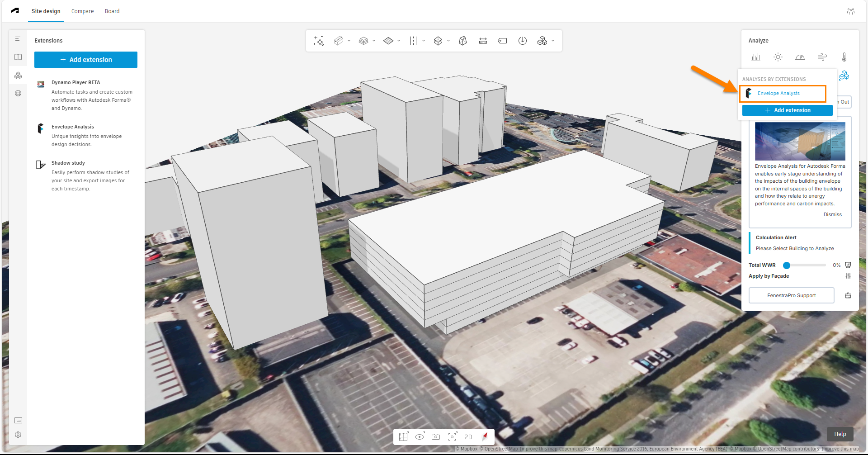This screenshot has width=868, height=455.
Task: Expand the toolbar extensions dropdown arrow
Action: click(x=553, y=41)
